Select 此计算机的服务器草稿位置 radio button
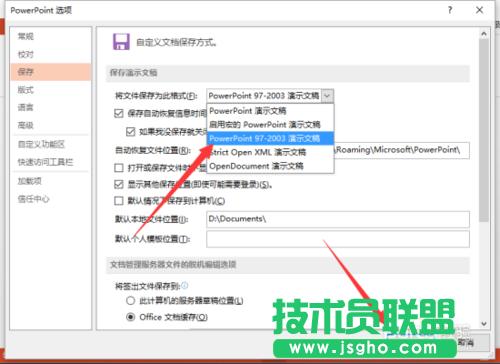Image resolution: width=500 pixels, height=364 pixels. [x=131, y=301]
